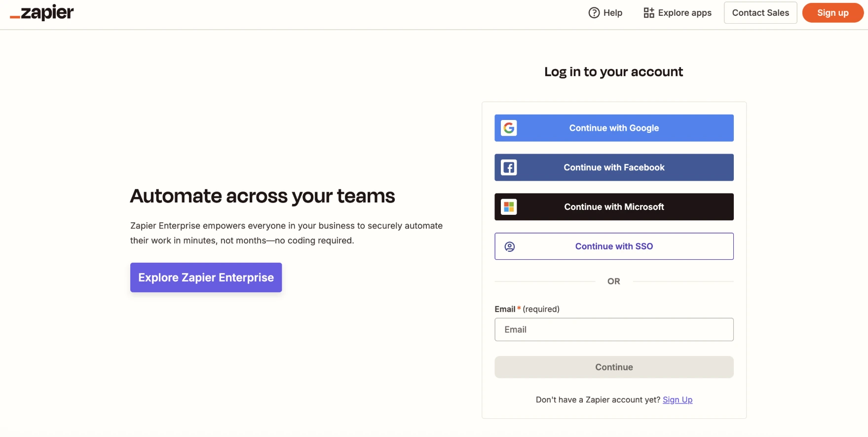Click the 'Email (required)' label

527,309
